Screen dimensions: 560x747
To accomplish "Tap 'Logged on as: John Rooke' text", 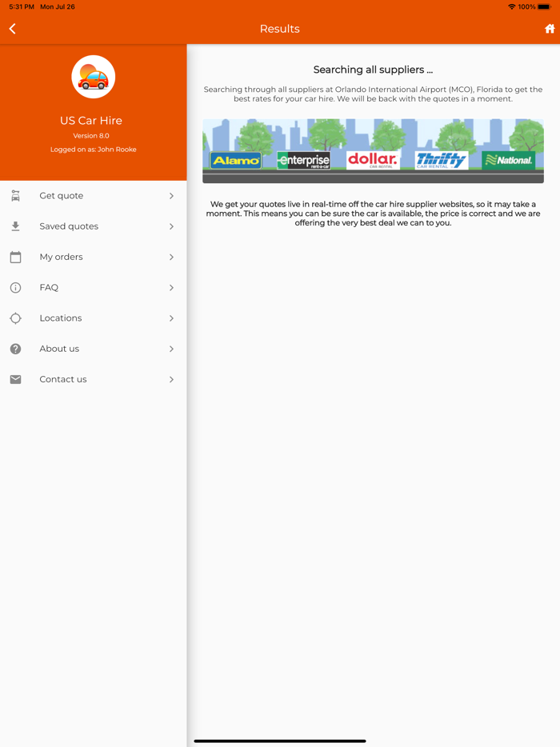I will click(x=94, y=150).
